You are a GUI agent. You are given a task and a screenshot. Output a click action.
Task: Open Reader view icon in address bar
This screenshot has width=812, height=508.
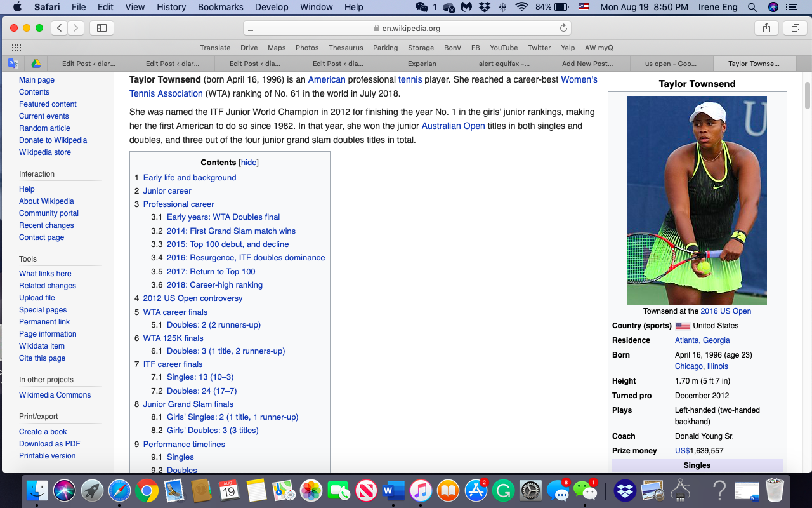coord(252,28)
